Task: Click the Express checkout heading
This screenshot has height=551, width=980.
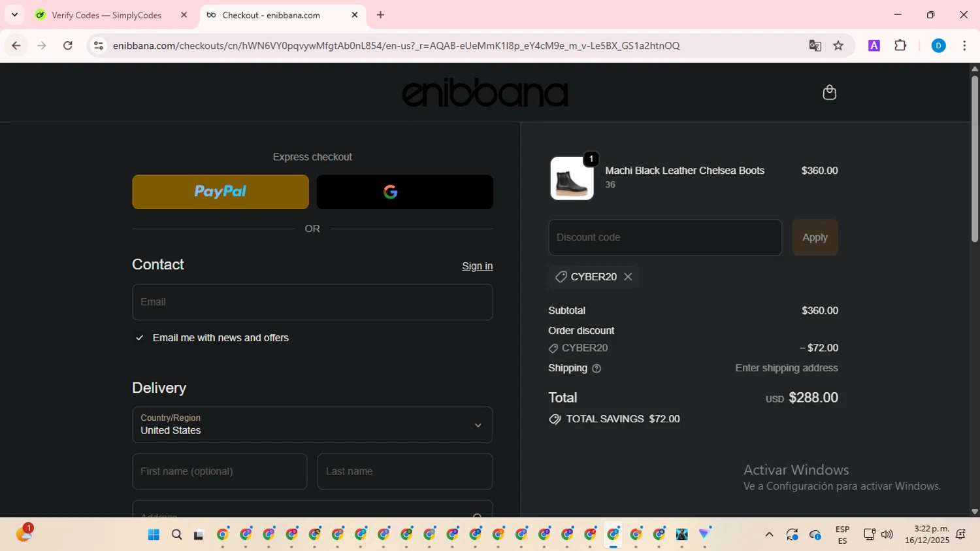Action: (312, 157)
